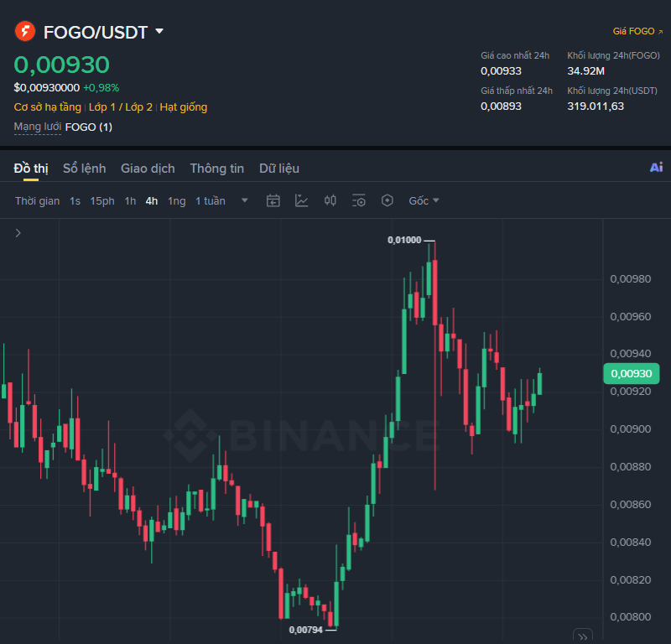Image resolution: width=671 pixels, height=644 pixels.
Task: Select the 1s time interval
Action: click(75, 201)
